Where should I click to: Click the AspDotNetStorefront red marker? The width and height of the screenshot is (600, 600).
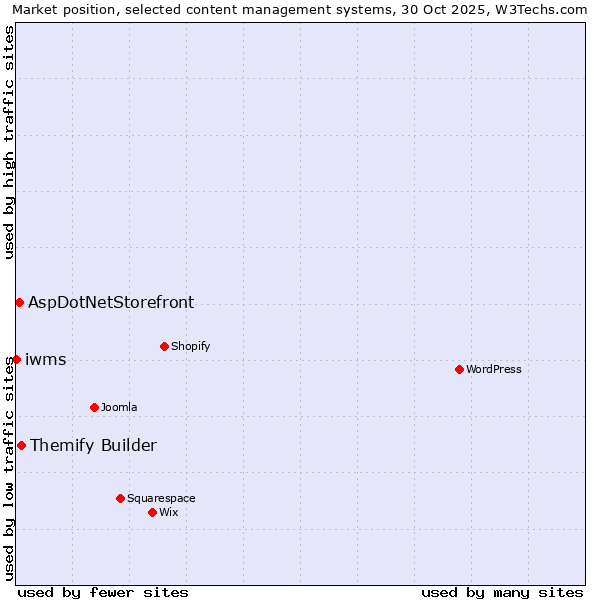click(19, 302)
